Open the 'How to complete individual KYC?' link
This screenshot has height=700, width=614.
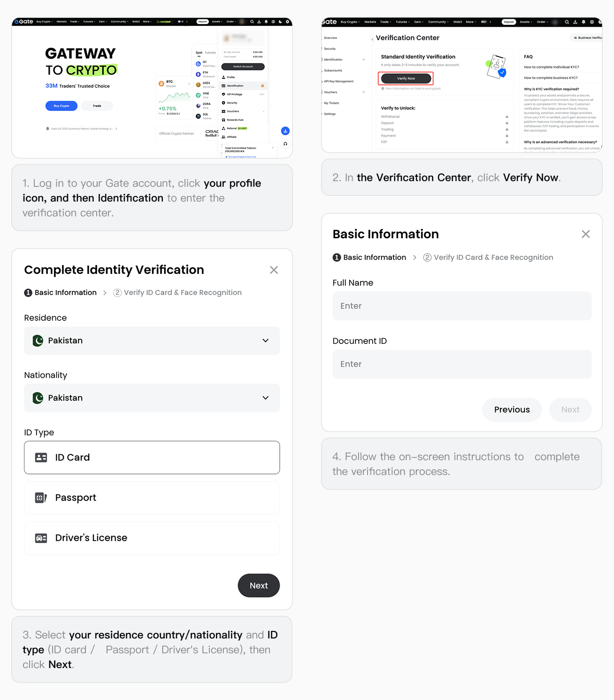pyautogui.click(x=552, y=67)
